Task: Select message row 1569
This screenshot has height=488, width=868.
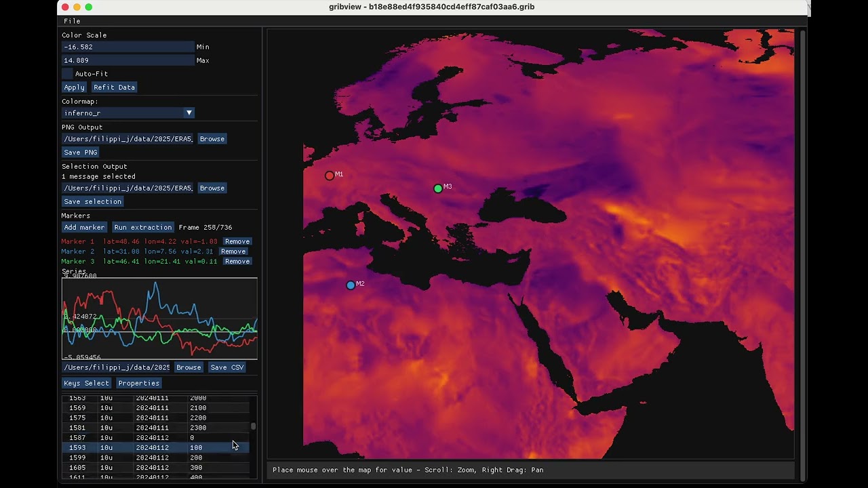Action: [x=155, y=408]
